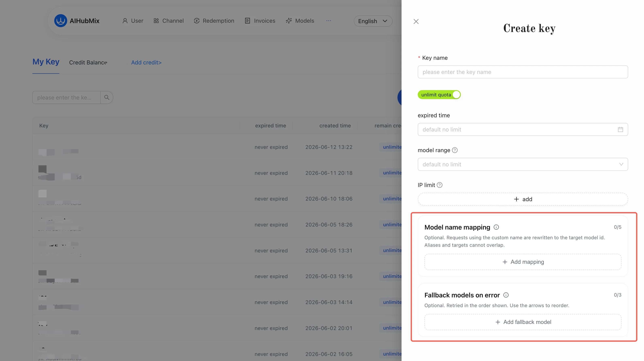
Task: Click the created time column header
Action: (x=335, y=126)
